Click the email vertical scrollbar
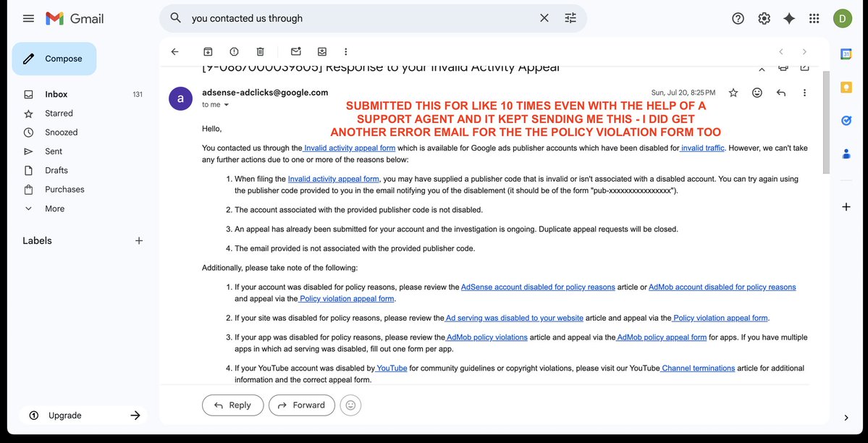Viewport: 868px width, 443px height. (827, 122)
